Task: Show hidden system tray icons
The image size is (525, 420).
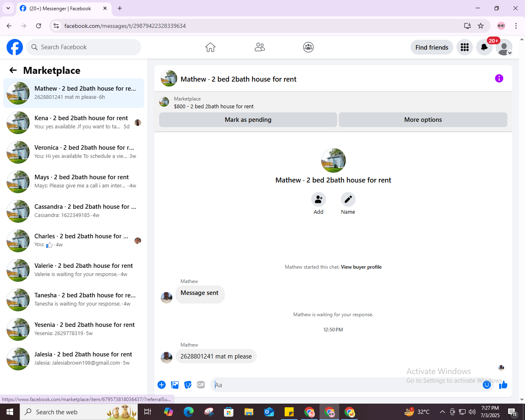Action: (x=443, y=412)
